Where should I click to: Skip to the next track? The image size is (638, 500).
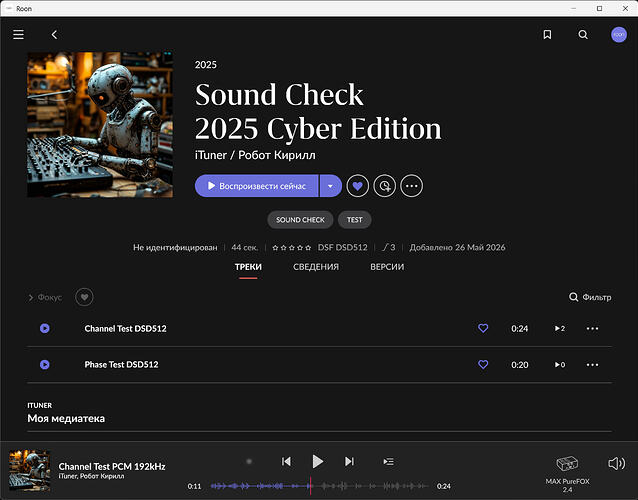tap(349, 461)
